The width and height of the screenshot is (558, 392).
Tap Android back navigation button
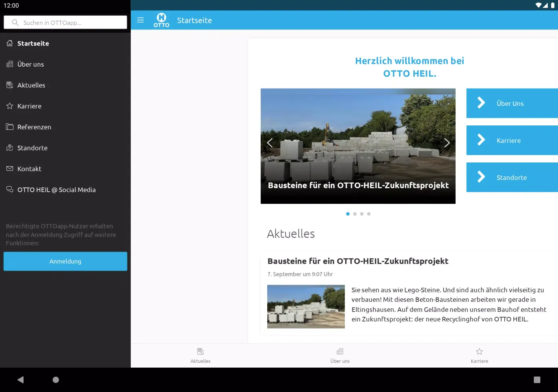pyautogui.click(x=21, y=379)
